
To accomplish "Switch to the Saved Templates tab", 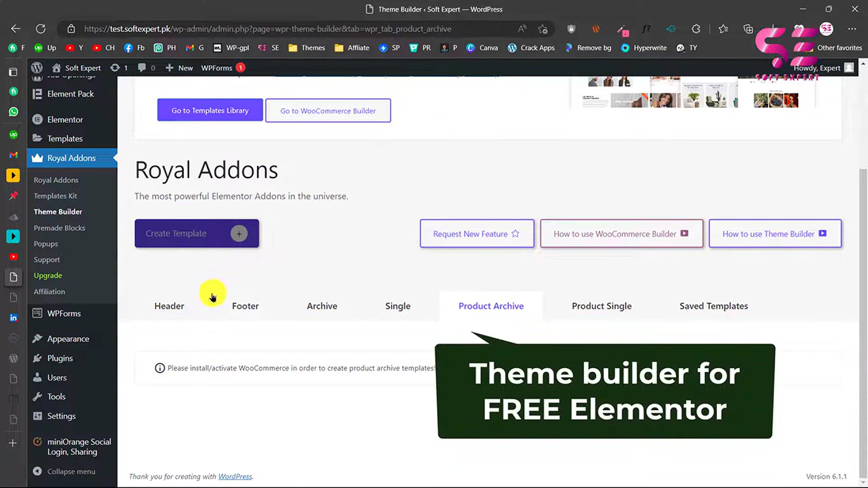I will pos(714,306).
